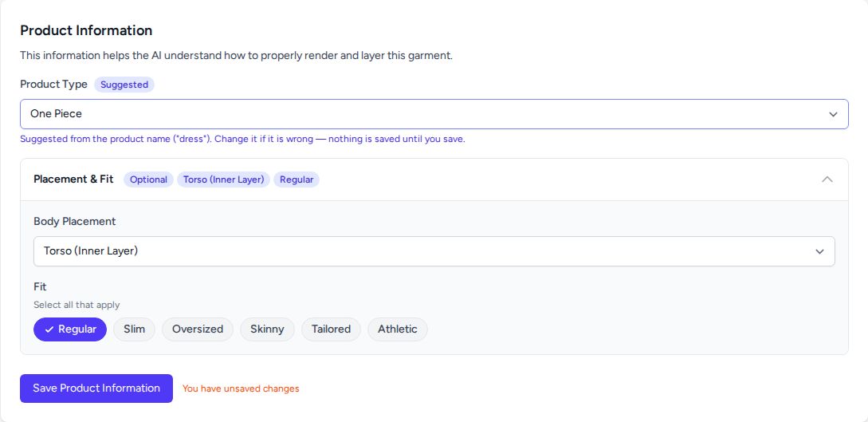Click the 'Suggested from the product name' hint text
868x422 pixels.
click(x=242, y=139)
